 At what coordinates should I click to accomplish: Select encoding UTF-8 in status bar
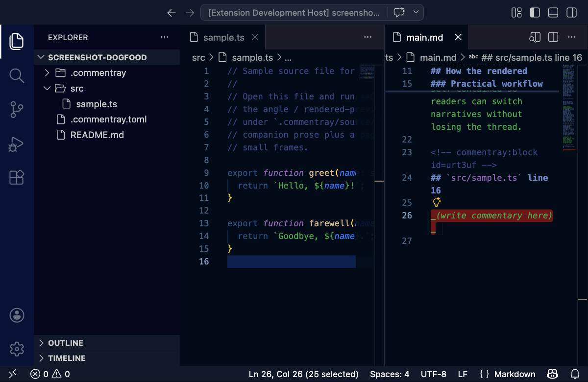coord(434,374)
